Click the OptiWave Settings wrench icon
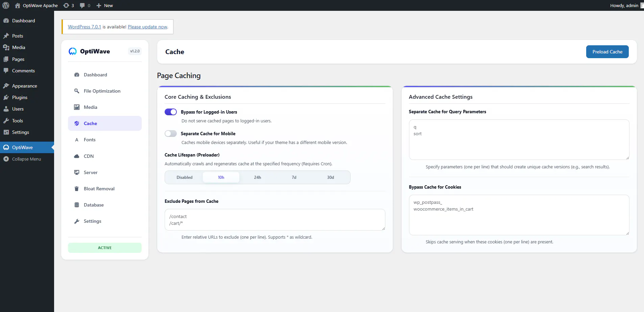The image size is (644, 312). 77,221
